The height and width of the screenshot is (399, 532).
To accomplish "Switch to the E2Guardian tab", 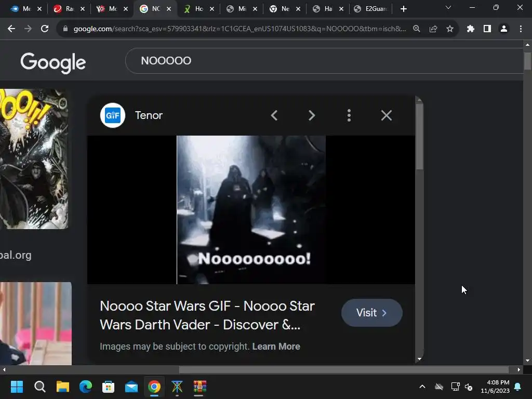I will tap(371, 9).
